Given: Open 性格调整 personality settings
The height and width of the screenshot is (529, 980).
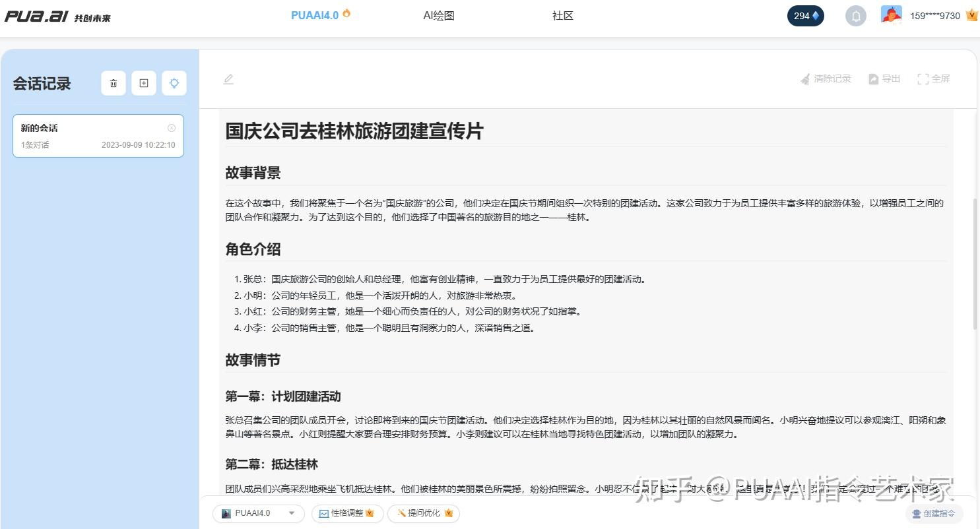Looking at the screenshot, I should coord(347,513).
